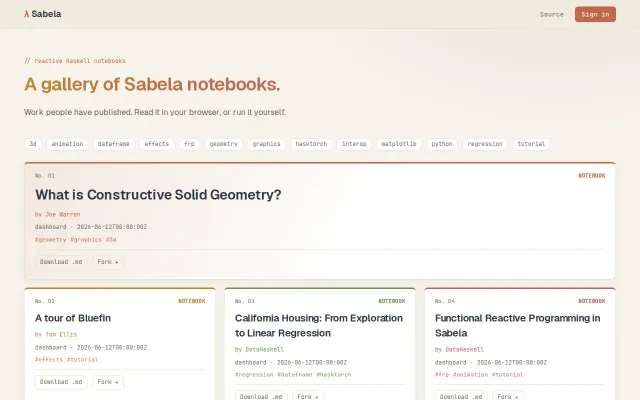Select the tutorial tag chip

point(531,144)
